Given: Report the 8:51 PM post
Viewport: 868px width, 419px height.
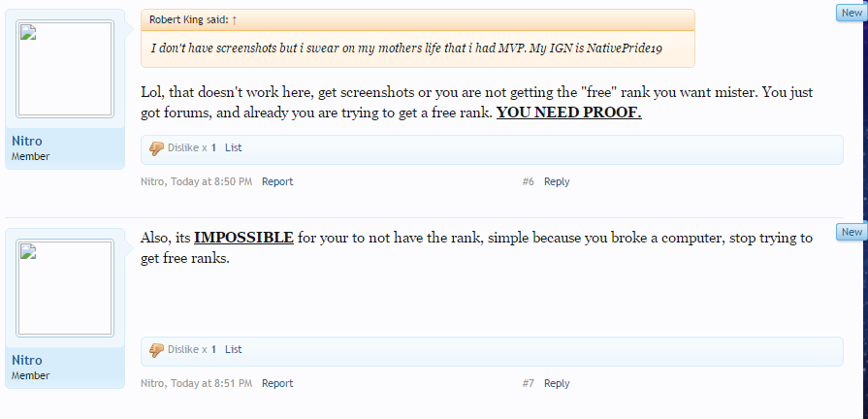Looking at the screenshot, I should coord(277,383).
